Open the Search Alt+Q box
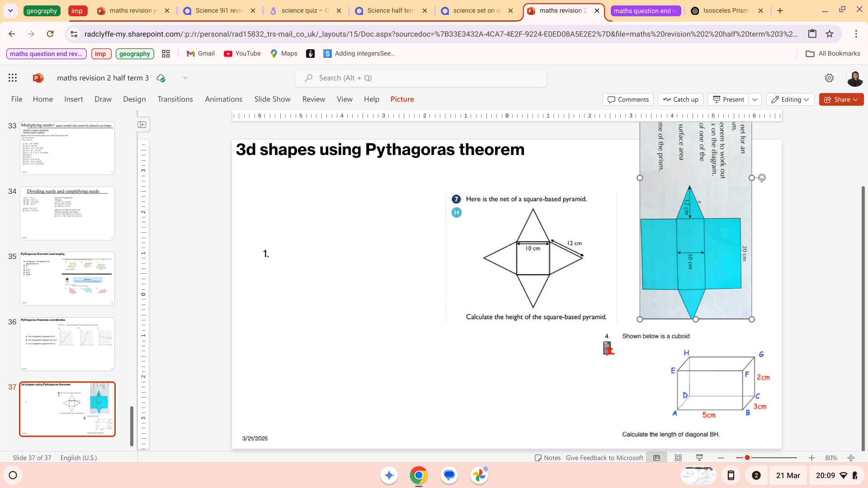Viewport: 868px width, 488px height. [420, 78]
